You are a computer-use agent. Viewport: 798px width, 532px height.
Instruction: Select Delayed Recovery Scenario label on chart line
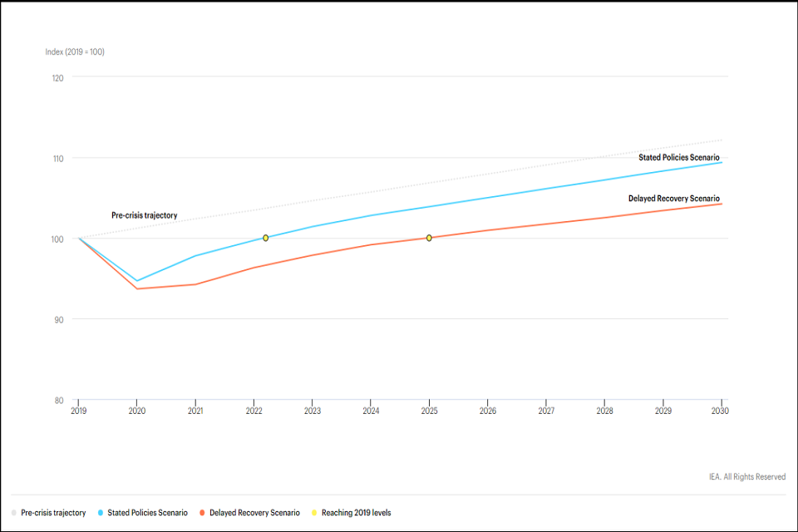pos(673,199)
